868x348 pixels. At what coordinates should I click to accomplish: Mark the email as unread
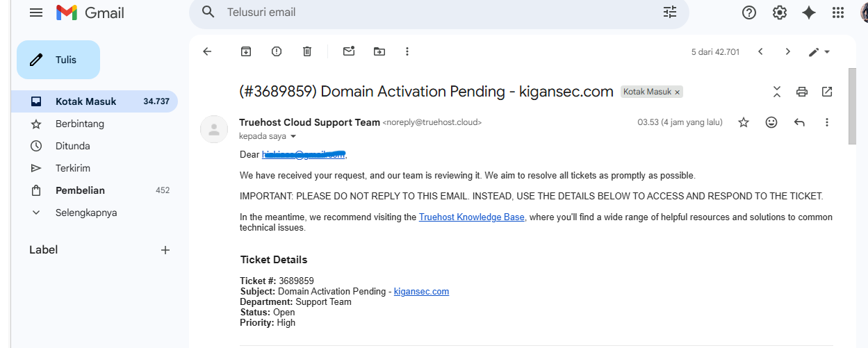point(349,51)
